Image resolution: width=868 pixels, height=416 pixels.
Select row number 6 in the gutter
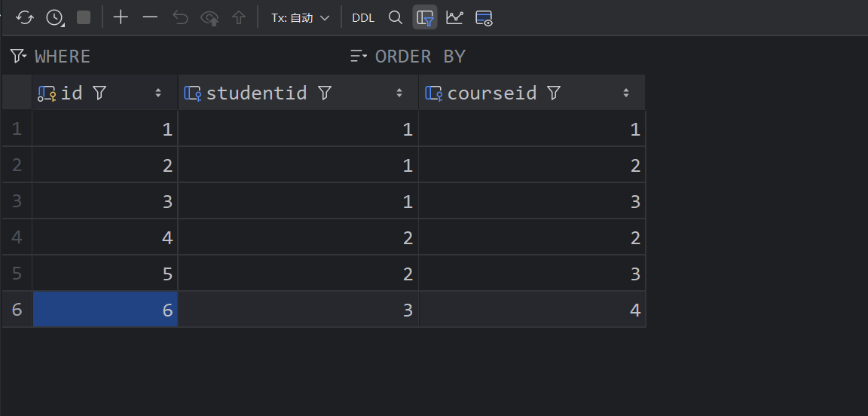(x=17, y=309)
